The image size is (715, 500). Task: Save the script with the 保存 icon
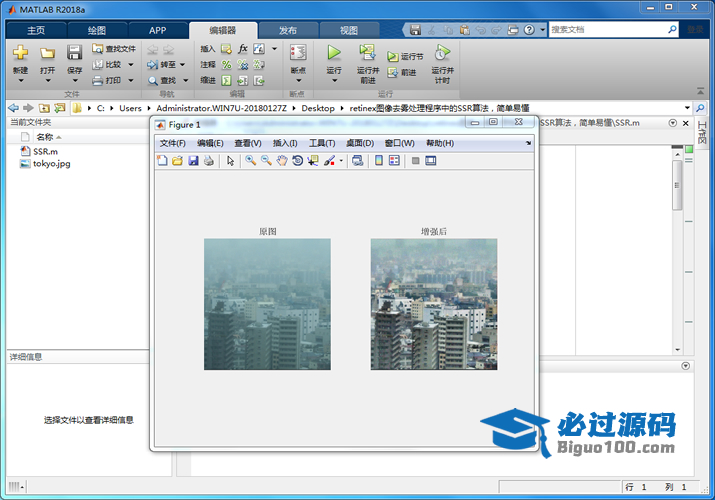[75, 54]
